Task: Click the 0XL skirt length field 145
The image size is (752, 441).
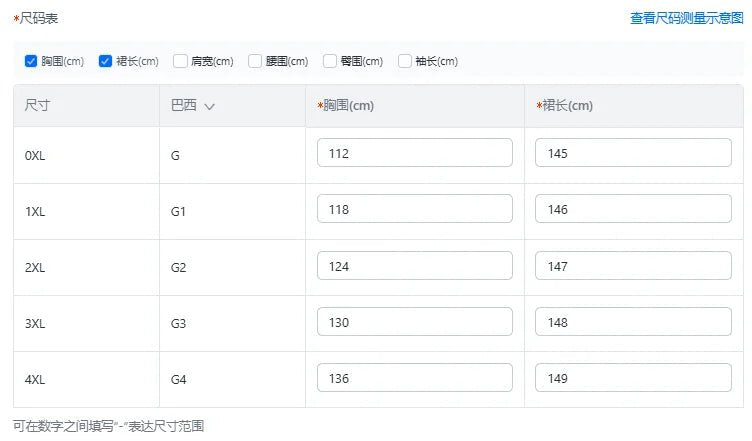Action: click(x=634, y=153)
